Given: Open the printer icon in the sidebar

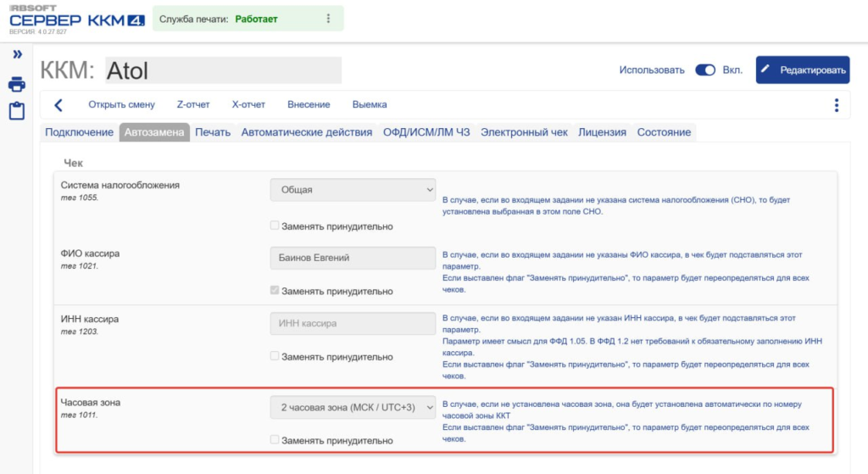Looking at the screenshot, I should point(17,84).
